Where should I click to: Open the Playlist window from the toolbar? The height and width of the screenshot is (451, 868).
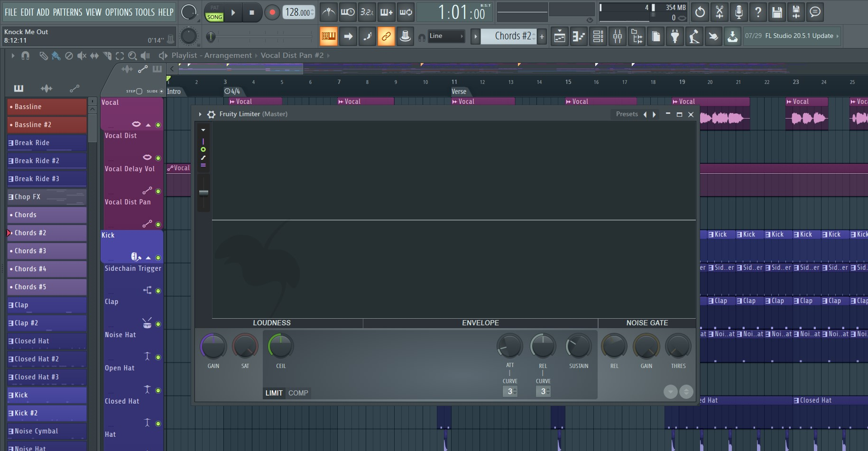tap(559, 36)
